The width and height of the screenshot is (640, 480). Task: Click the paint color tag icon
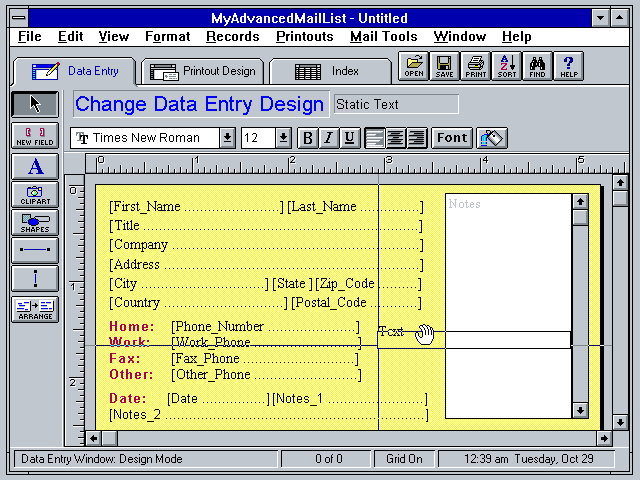point(492,138)
